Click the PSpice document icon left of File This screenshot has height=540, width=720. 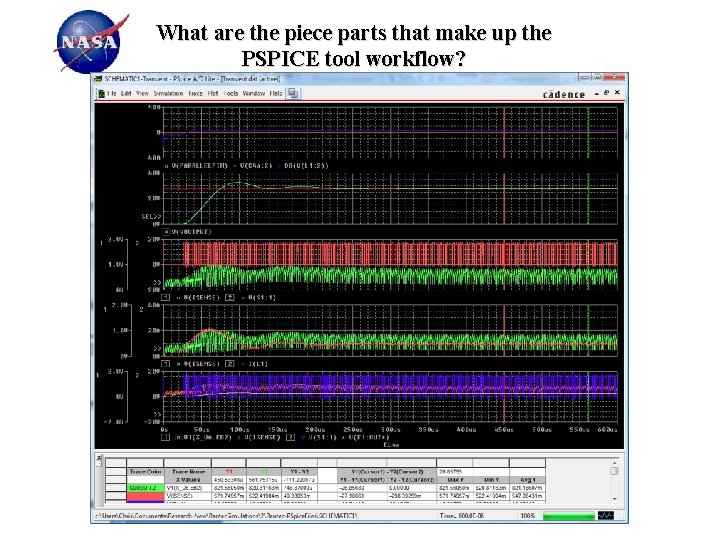101,94
